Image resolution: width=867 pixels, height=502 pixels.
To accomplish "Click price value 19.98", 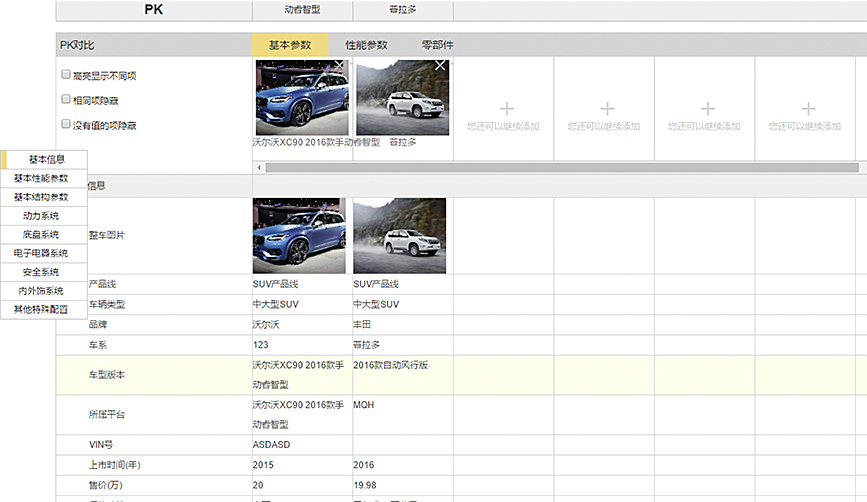I will (x=364, y=485).
